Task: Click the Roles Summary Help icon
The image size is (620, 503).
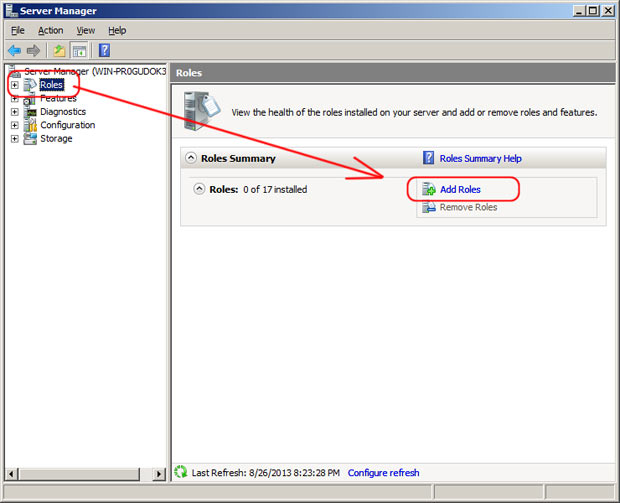Action: 428,158
